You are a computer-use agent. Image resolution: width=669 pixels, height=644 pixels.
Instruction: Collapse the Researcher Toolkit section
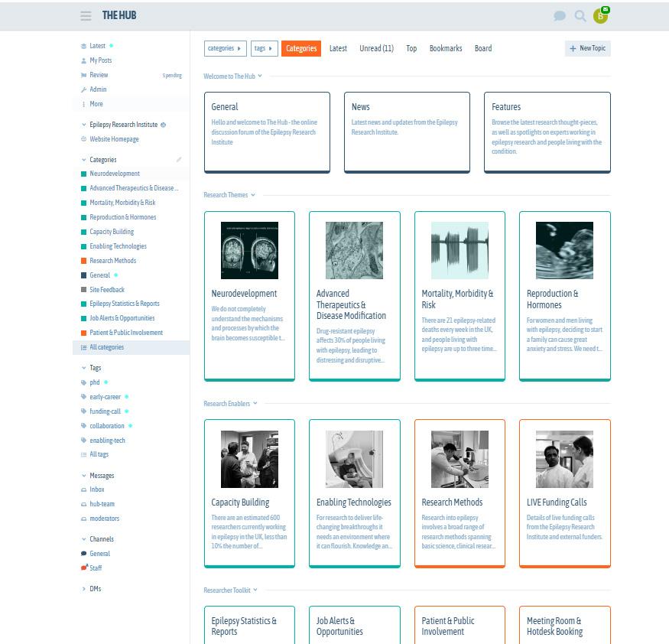pyautogui.click(x=230, y=590)
